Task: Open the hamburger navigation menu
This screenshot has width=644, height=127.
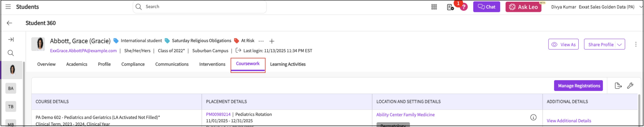Action: [8, 7]
